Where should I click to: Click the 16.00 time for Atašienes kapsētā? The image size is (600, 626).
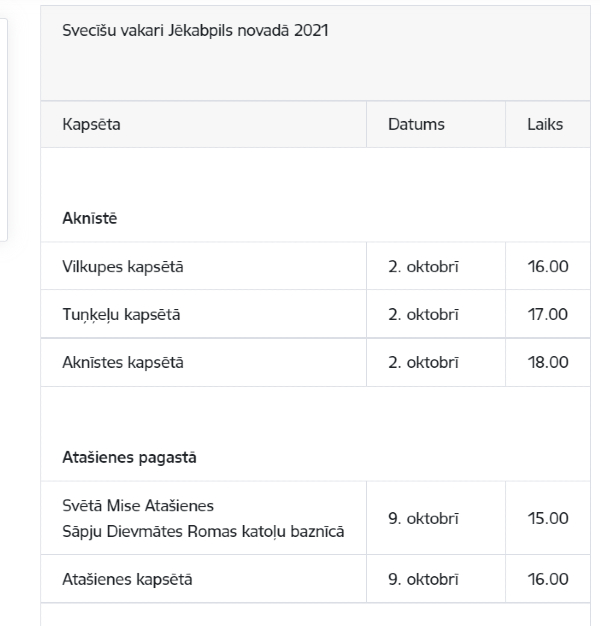point(548,579)
